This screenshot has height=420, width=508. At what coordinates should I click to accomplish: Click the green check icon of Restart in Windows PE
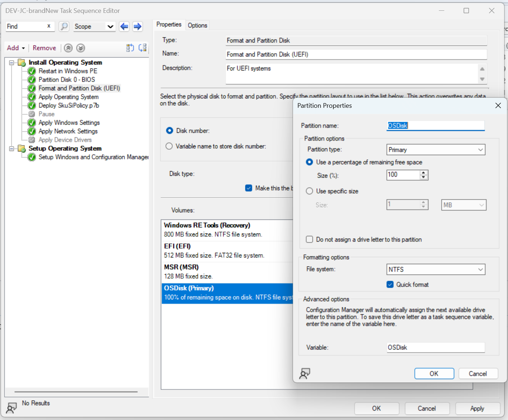click(x=32, y=71)
